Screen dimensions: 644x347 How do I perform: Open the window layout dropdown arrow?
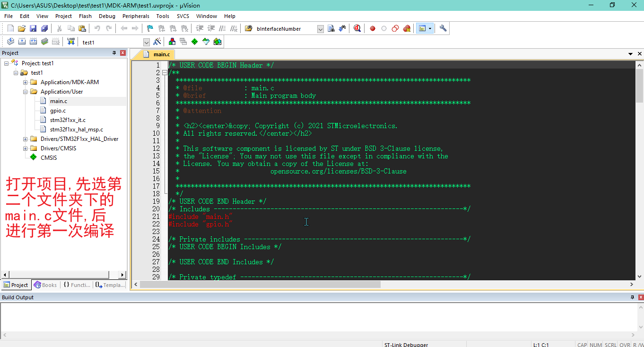tap(430, 28)
